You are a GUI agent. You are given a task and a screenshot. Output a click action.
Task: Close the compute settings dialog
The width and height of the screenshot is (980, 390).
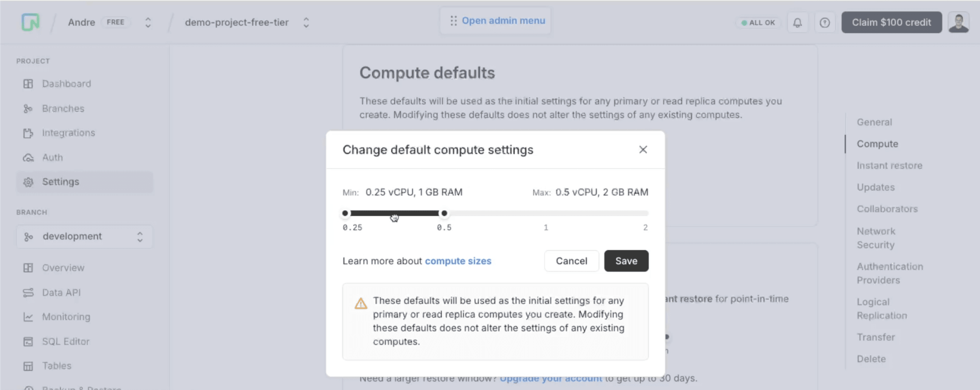642,150
